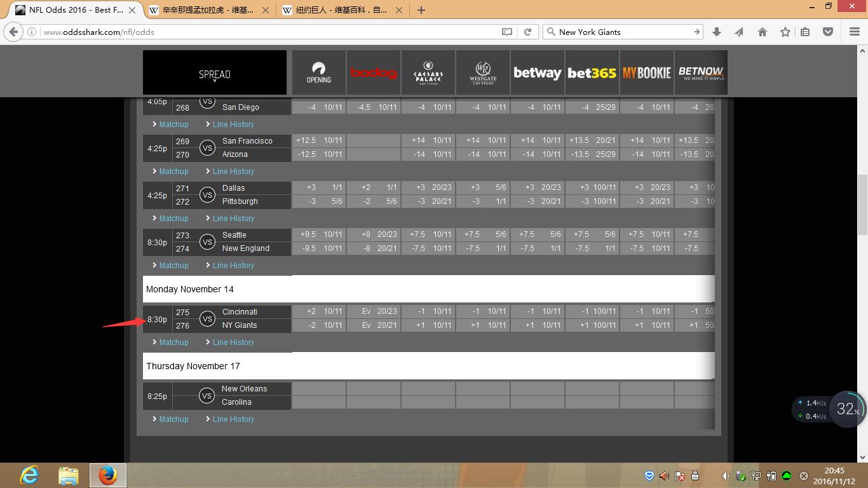The height and width of the screenshot is (488, 868).
Task: Click the Bovada sportsbook logo header
Action: (x=374, y=73)
